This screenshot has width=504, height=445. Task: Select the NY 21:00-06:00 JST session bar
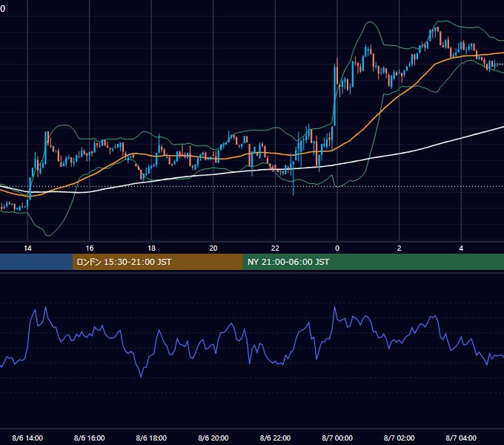pyautogui.click(x=373, y=262)
